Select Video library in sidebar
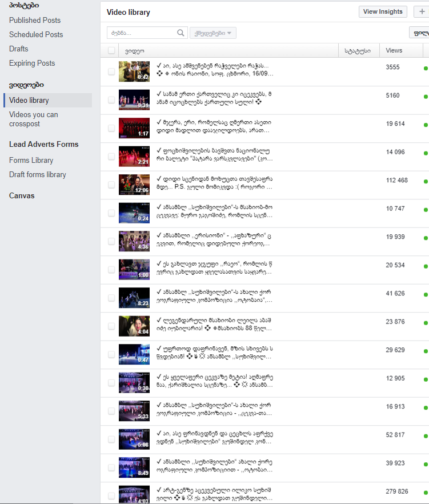The image size is (429, 504). click(x=47, y=101)
